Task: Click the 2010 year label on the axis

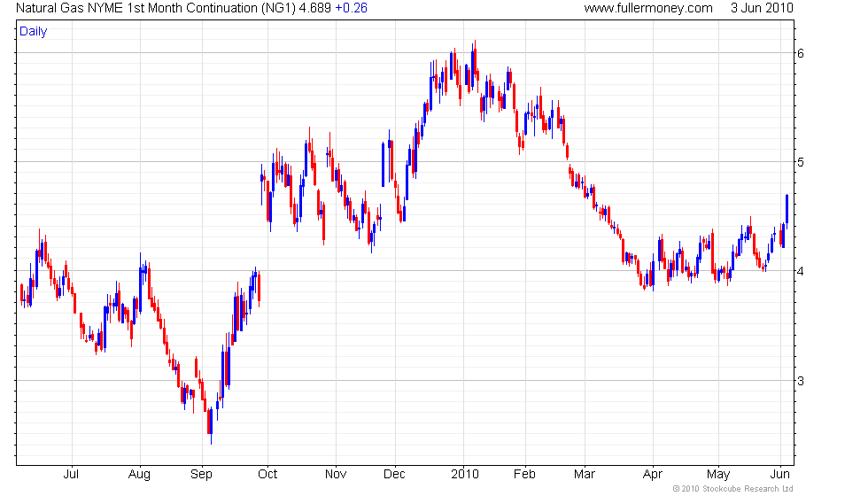Action: point(464,475)
